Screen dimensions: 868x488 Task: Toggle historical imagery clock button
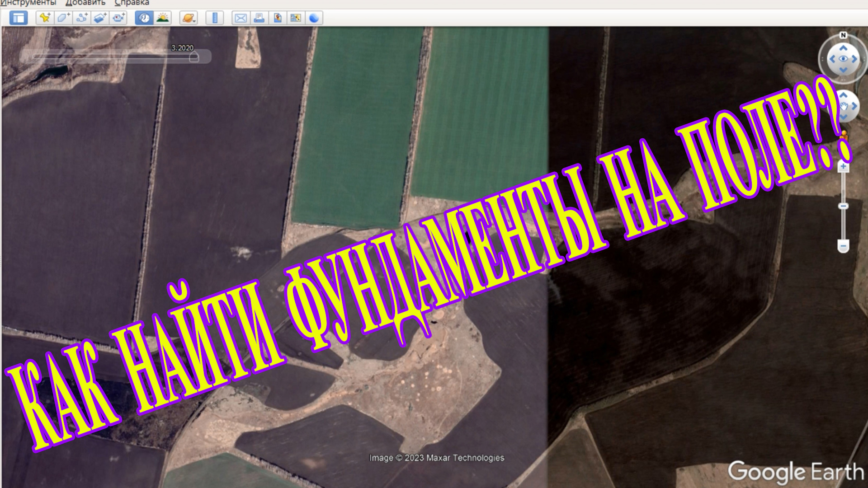tap(144, 18)
